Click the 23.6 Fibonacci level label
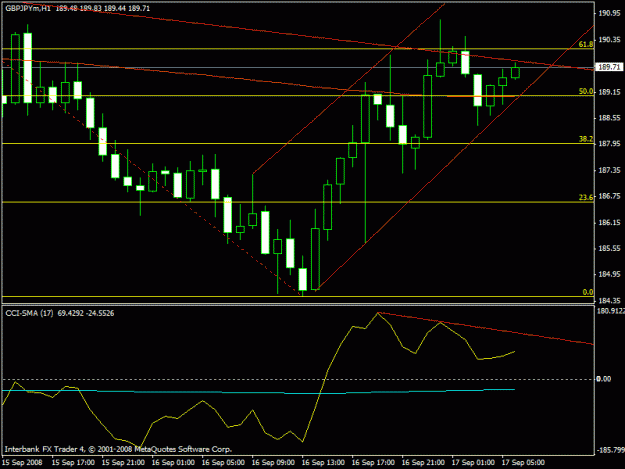The height and width of the screenshot is (469, 625). (x=586, y=197)
